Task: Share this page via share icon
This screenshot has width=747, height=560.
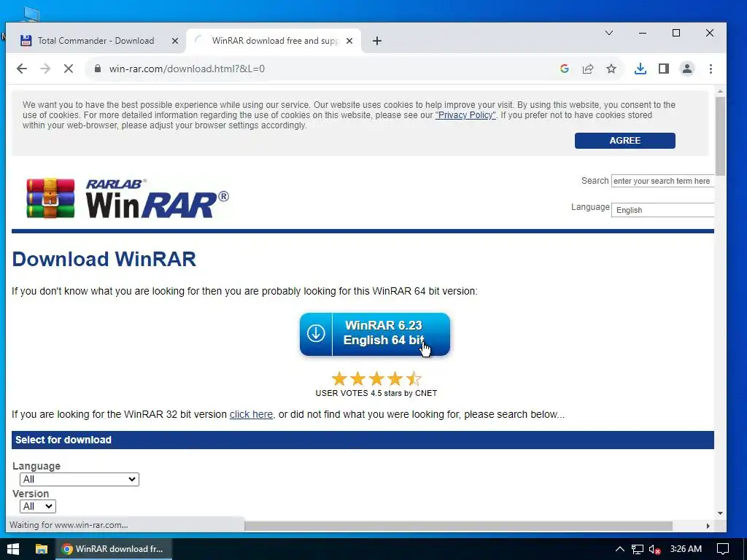Action: 588,69
